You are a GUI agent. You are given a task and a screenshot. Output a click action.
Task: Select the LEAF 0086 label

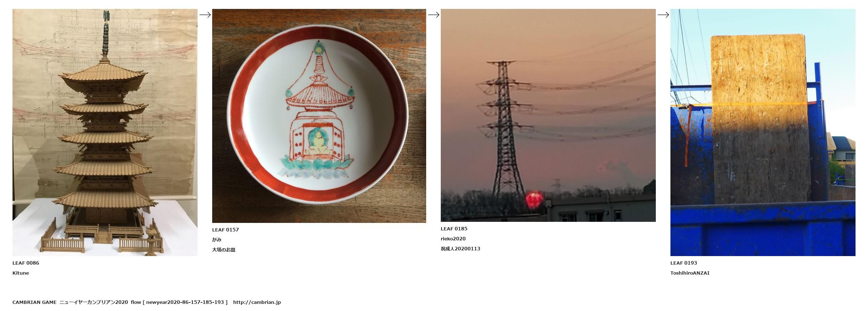click(26, 263)
